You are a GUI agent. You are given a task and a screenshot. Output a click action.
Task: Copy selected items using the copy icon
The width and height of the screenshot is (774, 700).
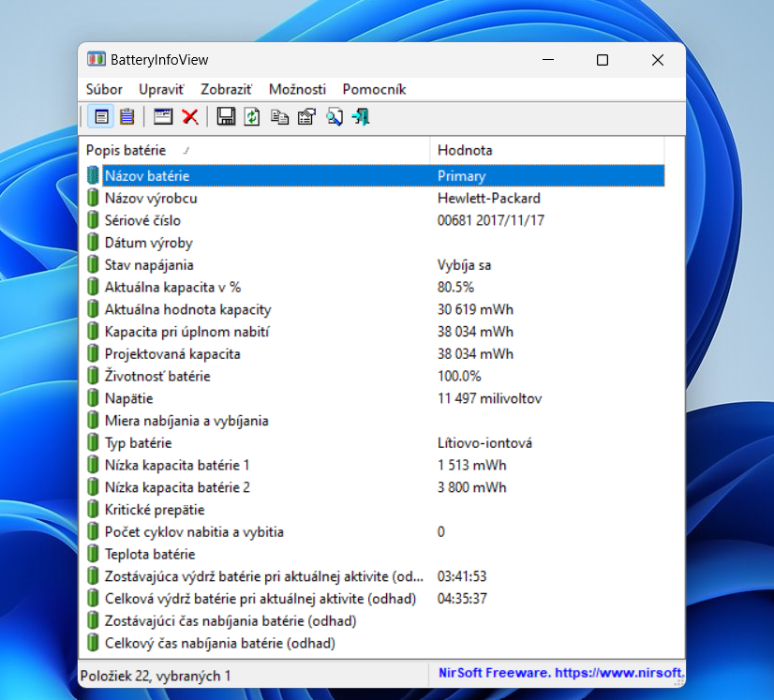(280, 116)
